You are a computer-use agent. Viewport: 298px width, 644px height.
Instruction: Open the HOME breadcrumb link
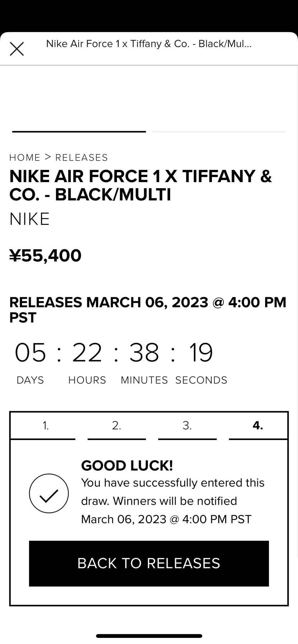click(25, 157)
